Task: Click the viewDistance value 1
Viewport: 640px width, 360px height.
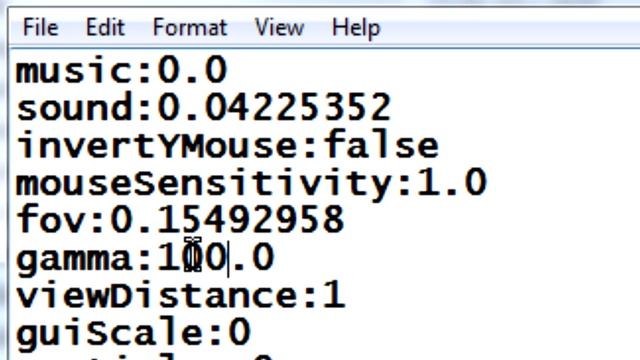Action: pos(335,294)
